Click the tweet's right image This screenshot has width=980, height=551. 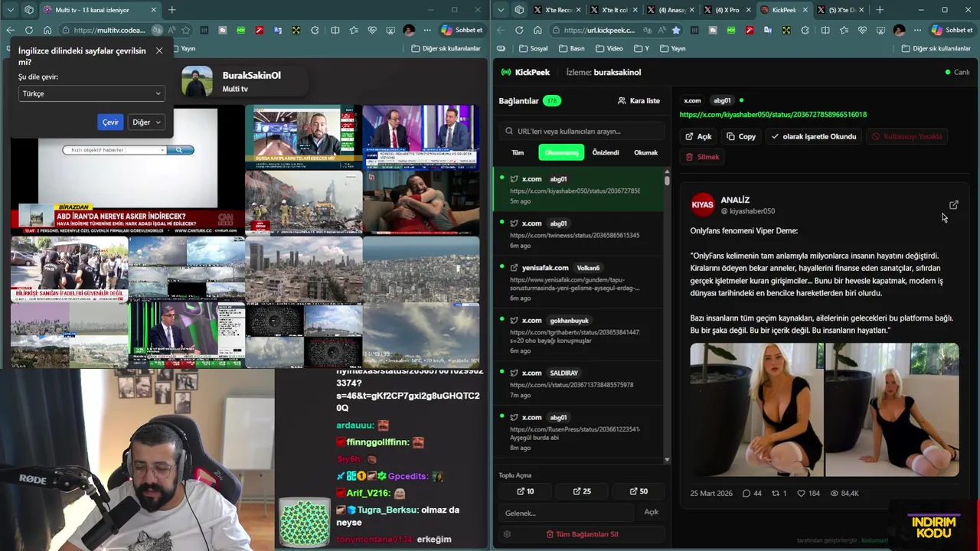coord(892,409)
